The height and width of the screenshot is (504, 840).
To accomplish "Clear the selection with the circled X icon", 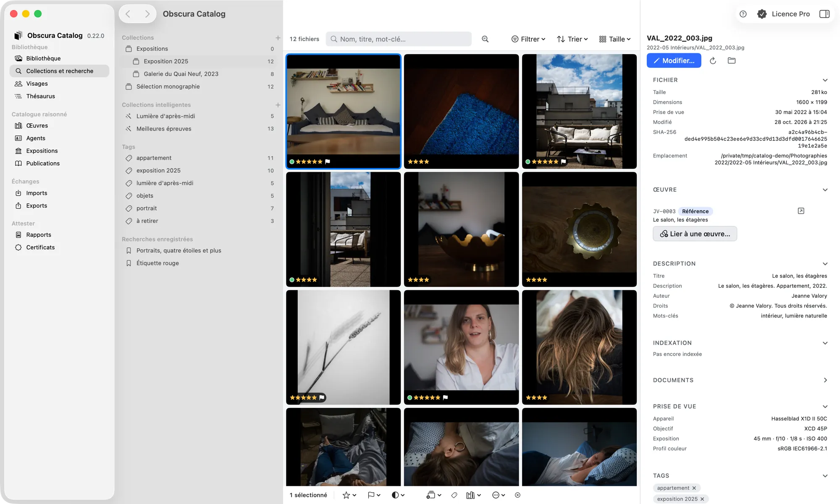I will point(517,495).
